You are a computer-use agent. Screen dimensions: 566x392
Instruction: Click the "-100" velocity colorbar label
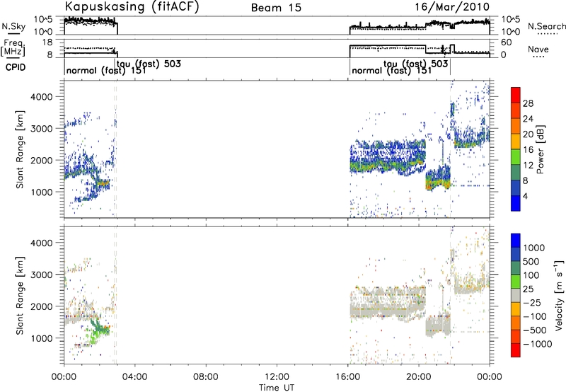click(x=535, y=316)
